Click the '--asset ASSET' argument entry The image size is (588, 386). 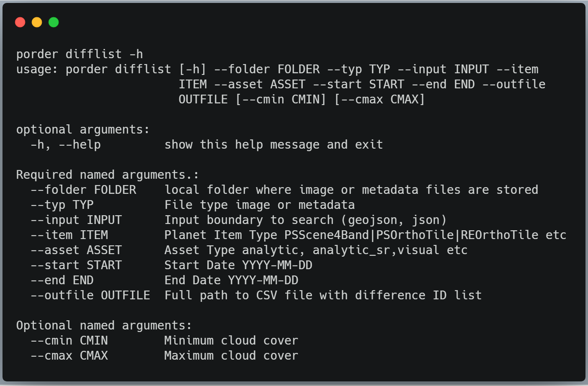[76, 250]
